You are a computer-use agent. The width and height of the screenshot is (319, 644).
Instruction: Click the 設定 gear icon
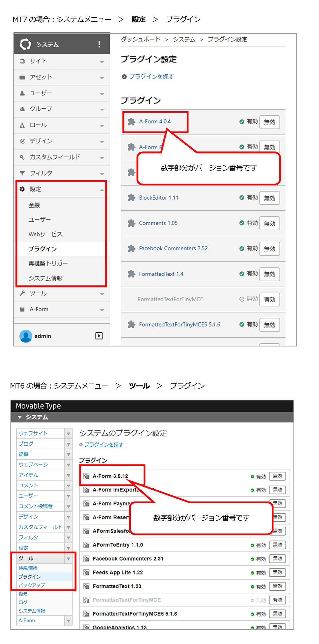22,189
